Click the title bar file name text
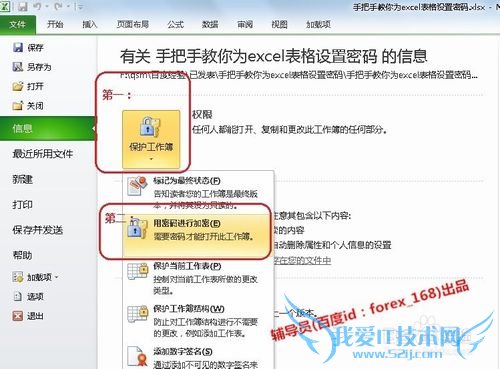Viewport: 500px width, 369px height. (419, 7)
